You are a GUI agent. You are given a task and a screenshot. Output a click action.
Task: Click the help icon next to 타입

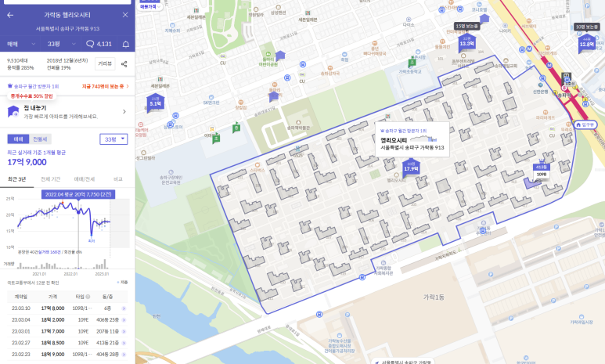[88, 297]
